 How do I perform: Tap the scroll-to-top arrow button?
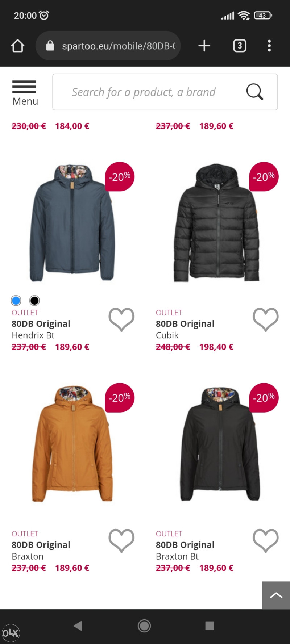(x=276, y=595)
